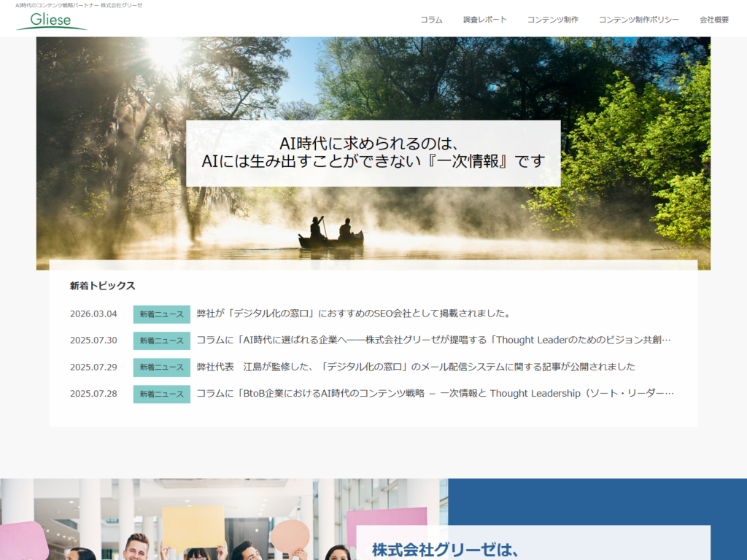Image resolution: width=747 pixels, height=560 pixels.
Task: Click the 株式会社グリーゼは、 heading
Action: click(x=445, y=550)
